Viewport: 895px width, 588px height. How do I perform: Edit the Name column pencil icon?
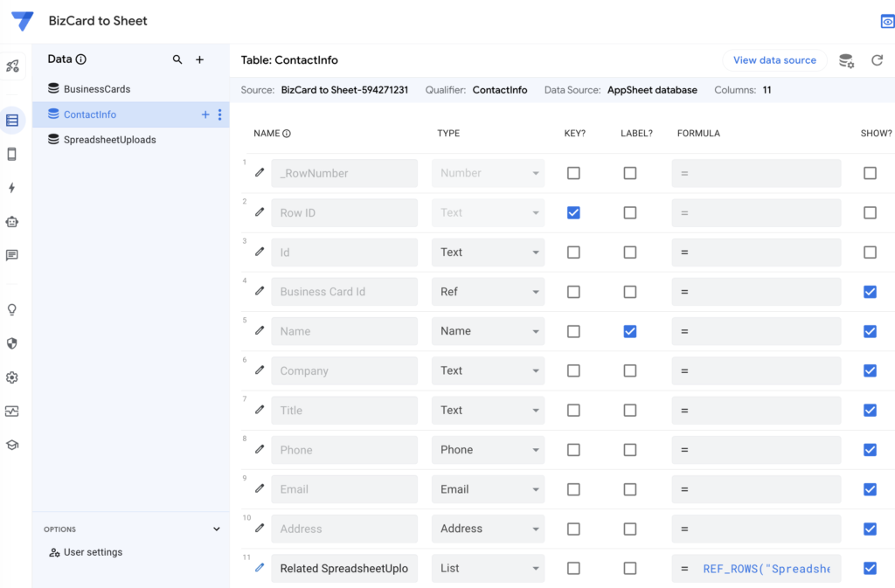[x=260, y=331]
